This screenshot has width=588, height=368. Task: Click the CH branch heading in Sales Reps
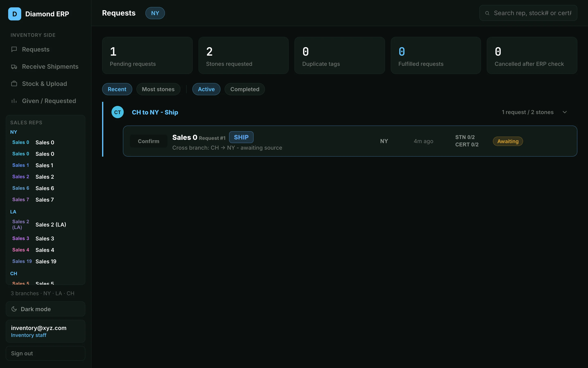coord(14,274)
